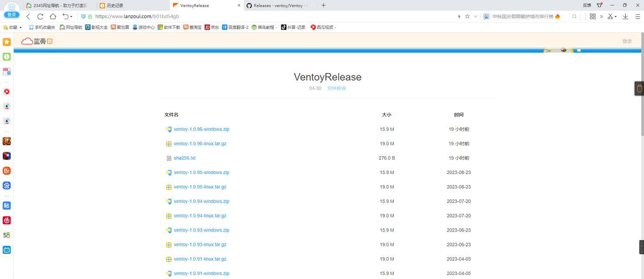Open the green clock history sidebar icon
Viewport: 644px width, 279px height.
pyautogui.click(x=7, y=57)
